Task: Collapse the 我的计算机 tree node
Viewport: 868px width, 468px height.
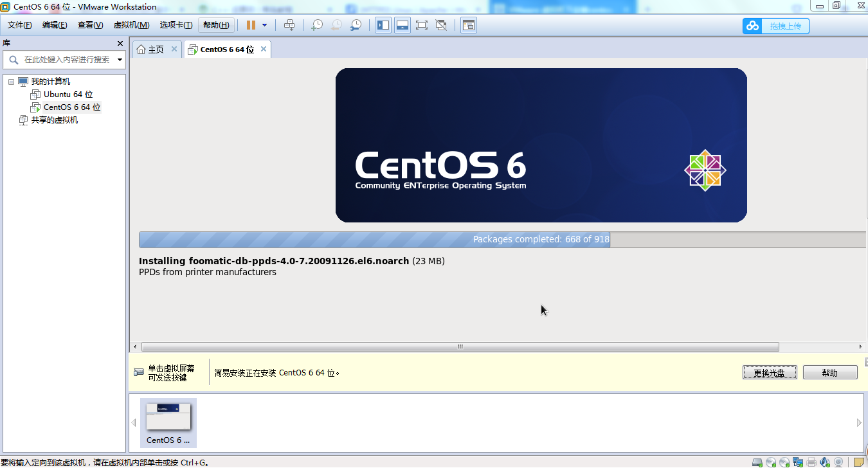Action: pyautogui.click(x=11, y=82)
